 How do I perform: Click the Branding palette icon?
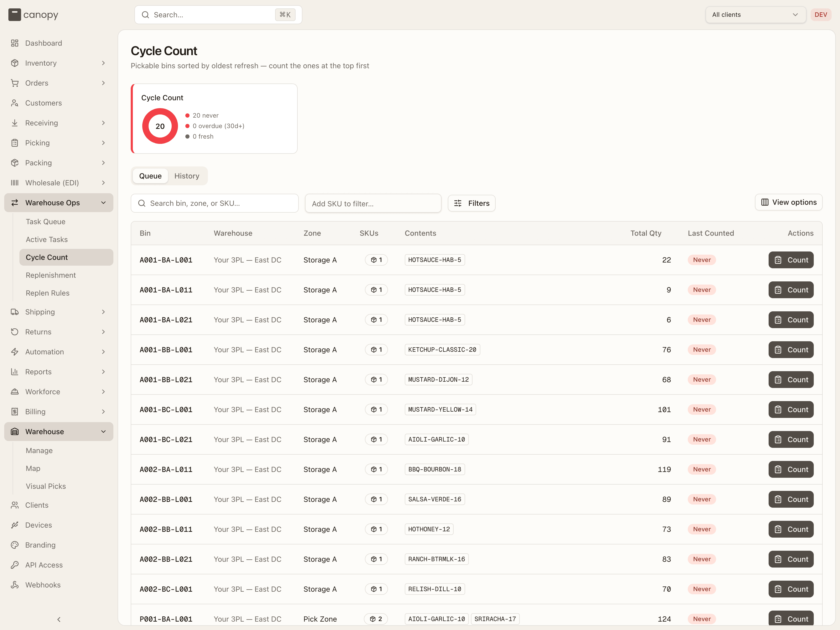15,545
